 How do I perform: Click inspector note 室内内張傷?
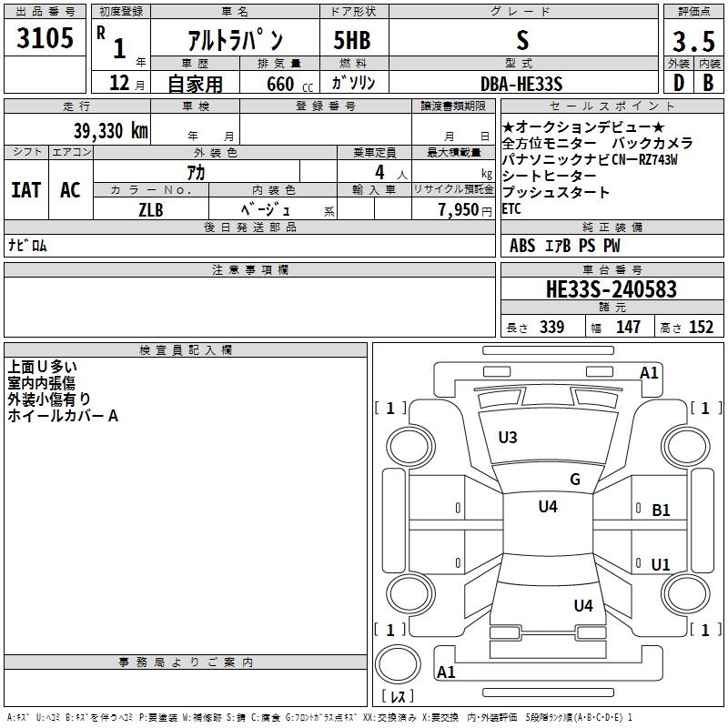41,383
